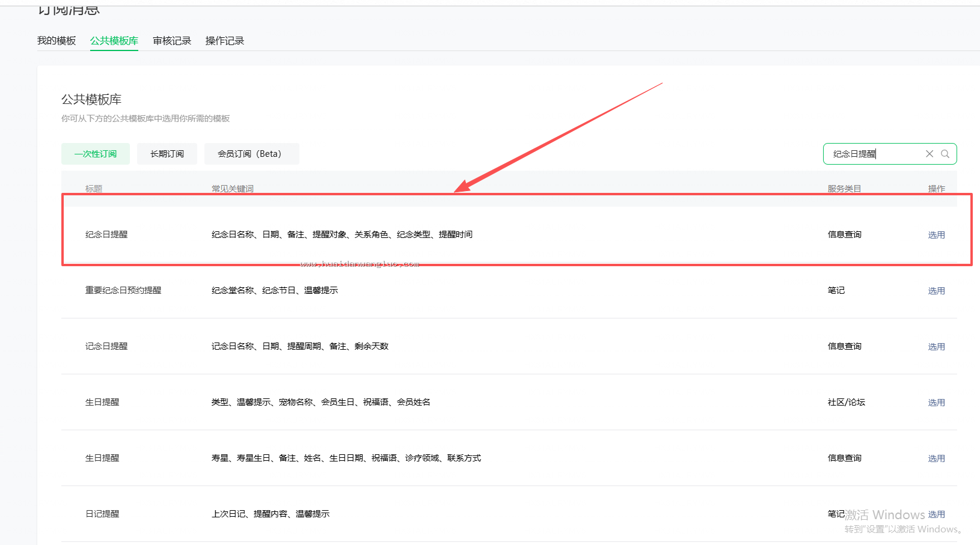
Task: Click 选用 for 日记提醒 row
Action: click(936, 514)
